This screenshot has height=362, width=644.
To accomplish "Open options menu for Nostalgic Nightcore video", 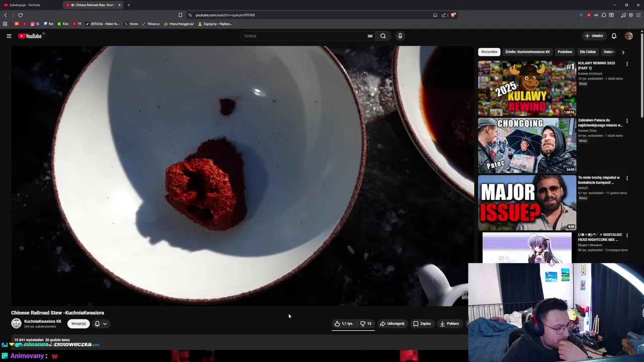I will 627,235.
